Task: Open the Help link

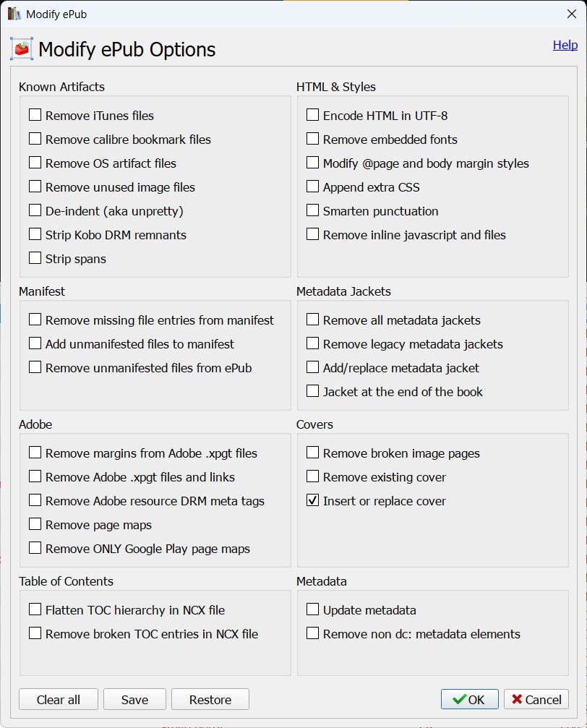Action: pos(565,45)
